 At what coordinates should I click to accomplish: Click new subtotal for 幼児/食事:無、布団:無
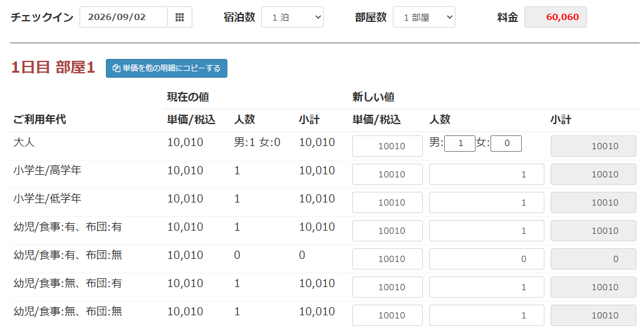[x=593, y=315]
